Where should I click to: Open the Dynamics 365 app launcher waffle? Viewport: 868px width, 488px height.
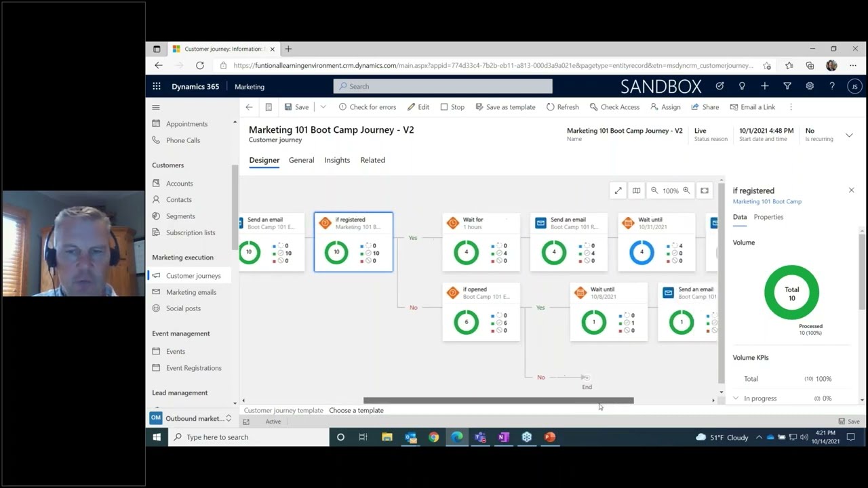[157, 87]
